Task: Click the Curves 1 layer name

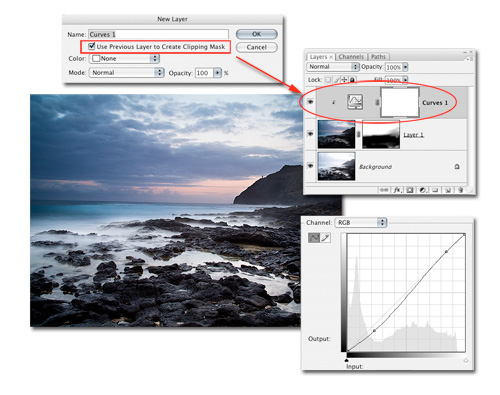Action: [x=435, y=103]
